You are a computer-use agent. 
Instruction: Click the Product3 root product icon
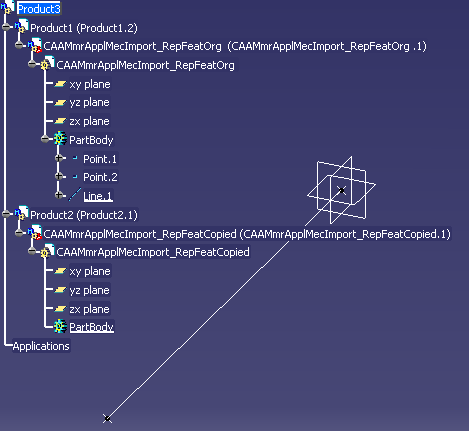(7, 7)
